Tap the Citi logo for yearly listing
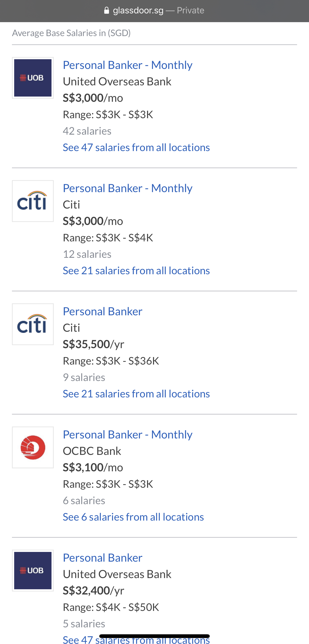Image resolution: width=309 pixels, height=644 pixels. click(33, 324)
